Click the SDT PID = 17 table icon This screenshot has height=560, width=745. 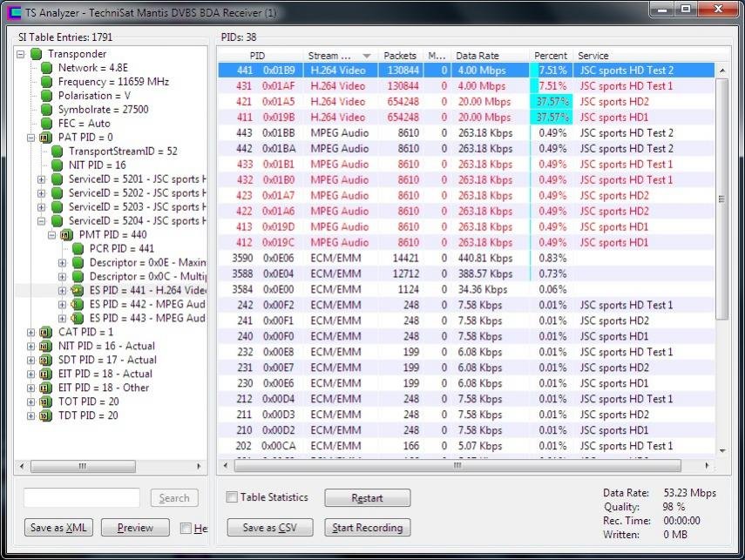click(44, 360)
